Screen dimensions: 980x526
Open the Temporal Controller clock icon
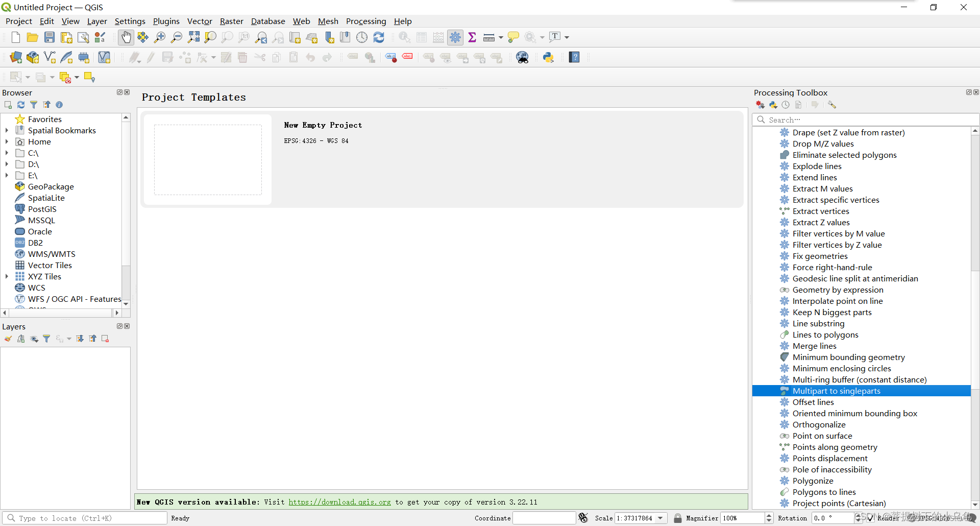pyautogui.click(x=362, y=37)
